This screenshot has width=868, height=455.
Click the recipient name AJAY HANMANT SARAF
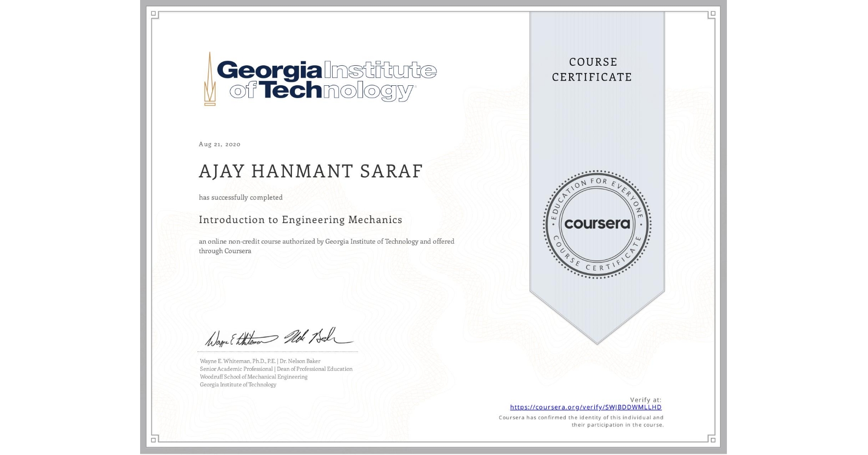coord(311,171)
